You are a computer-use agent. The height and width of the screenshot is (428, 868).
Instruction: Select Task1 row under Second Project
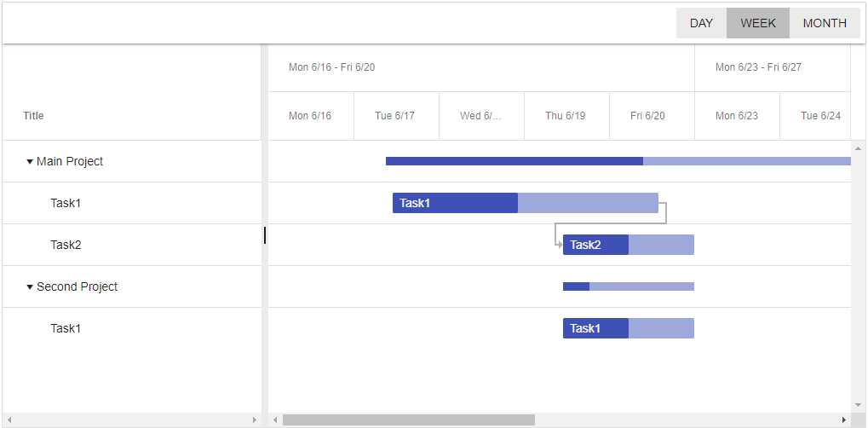(132, 328)
